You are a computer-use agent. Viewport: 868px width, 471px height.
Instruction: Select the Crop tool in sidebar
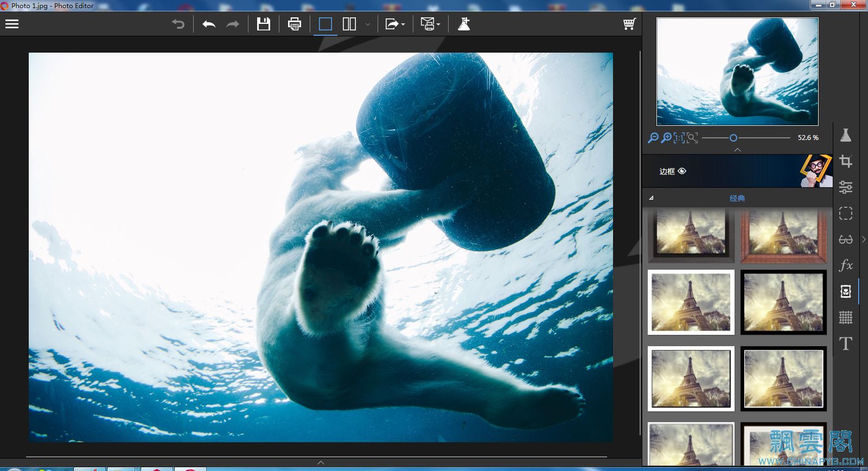(x=846, y=161)
